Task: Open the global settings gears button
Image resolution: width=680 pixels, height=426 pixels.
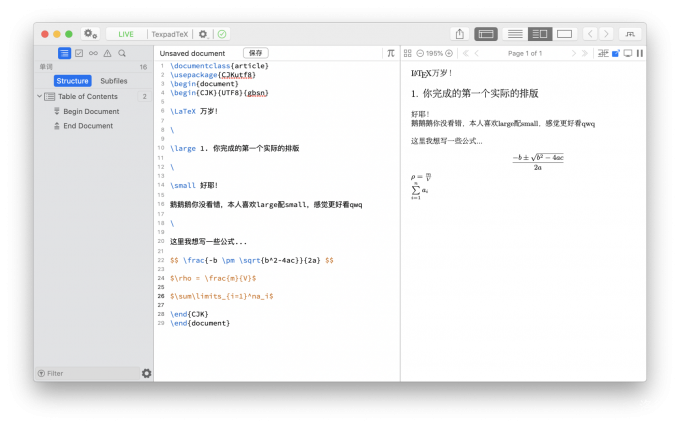Action: [x=90, y=34]
